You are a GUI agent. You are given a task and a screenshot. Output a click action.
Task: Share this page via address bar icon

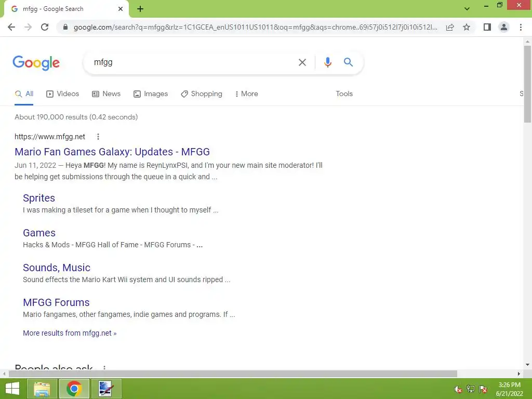coord(450,27)
